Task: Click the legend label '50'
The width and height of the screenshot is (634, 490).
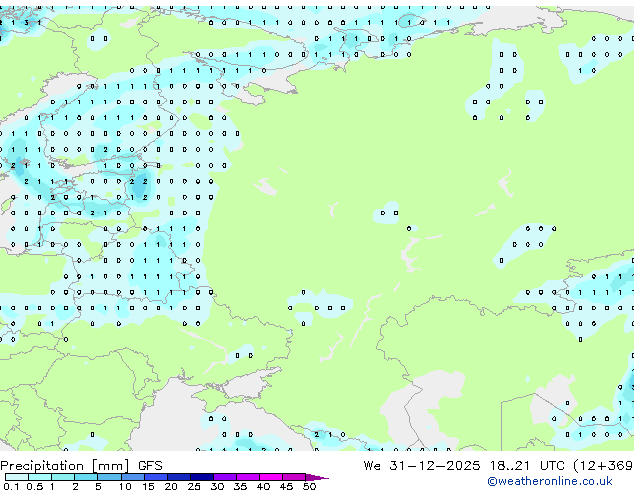Action: (309, 486)
